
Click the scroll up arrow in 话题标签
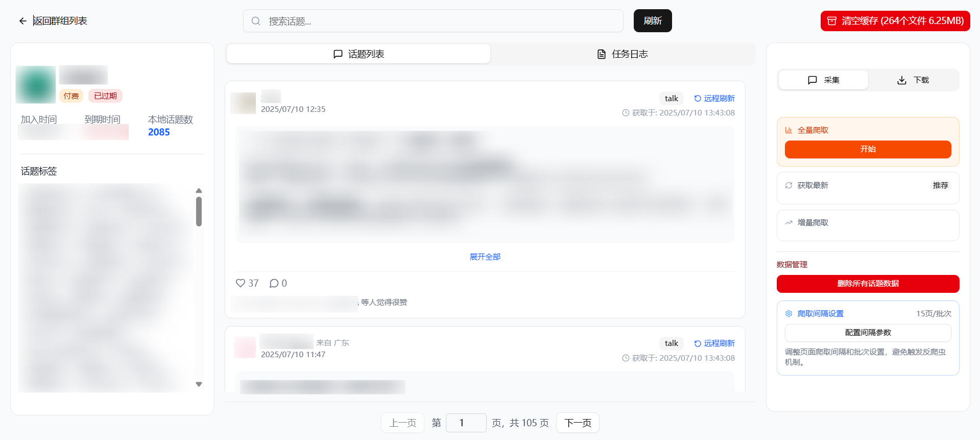pyautogui.click(x=199, y=191)
